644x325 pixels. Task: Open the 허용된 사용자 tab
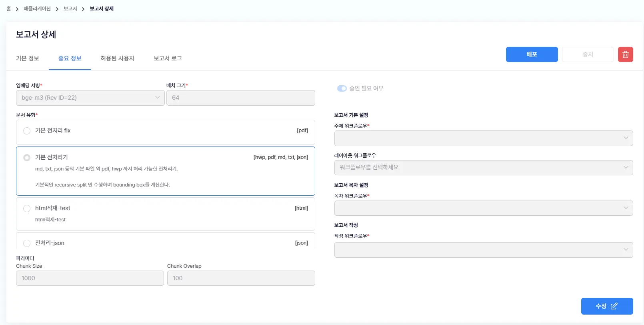(117, 58)
